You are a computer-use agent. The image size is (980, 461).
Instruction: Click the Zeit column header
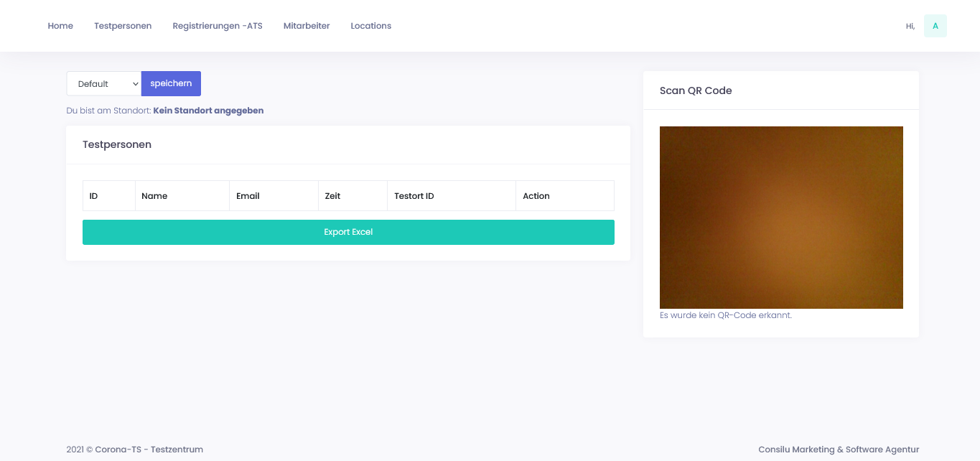coord(332,196)
